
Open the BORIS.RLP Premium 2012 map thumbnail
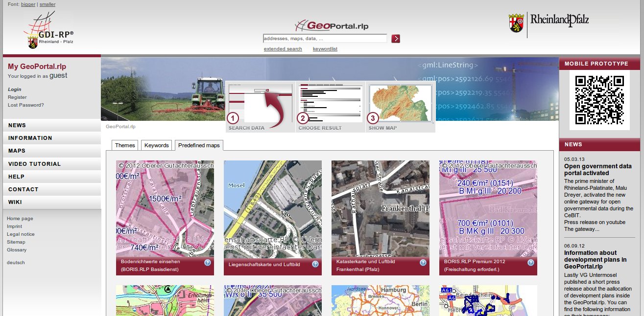pyautogui.click(x=488, y=209)
